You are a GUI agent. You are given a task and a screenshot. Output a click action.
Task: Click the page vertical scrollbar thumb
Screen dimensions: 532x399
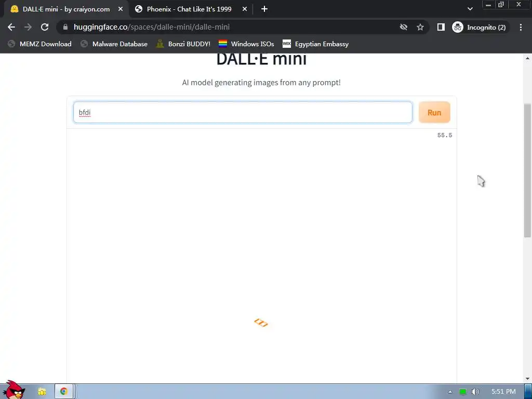[528, 170]
